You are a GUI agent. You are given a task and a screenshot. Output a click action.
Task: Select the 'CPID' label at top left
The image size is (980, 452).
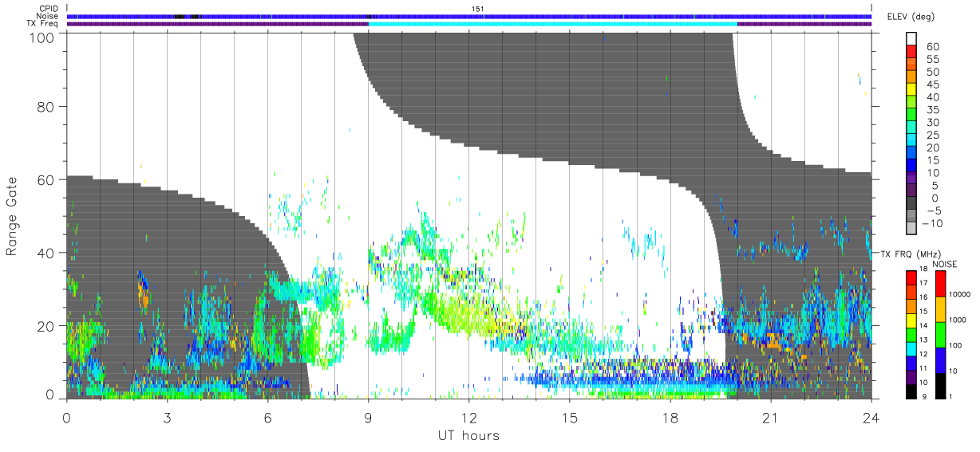pyautogui.click(x=49, y=9)
